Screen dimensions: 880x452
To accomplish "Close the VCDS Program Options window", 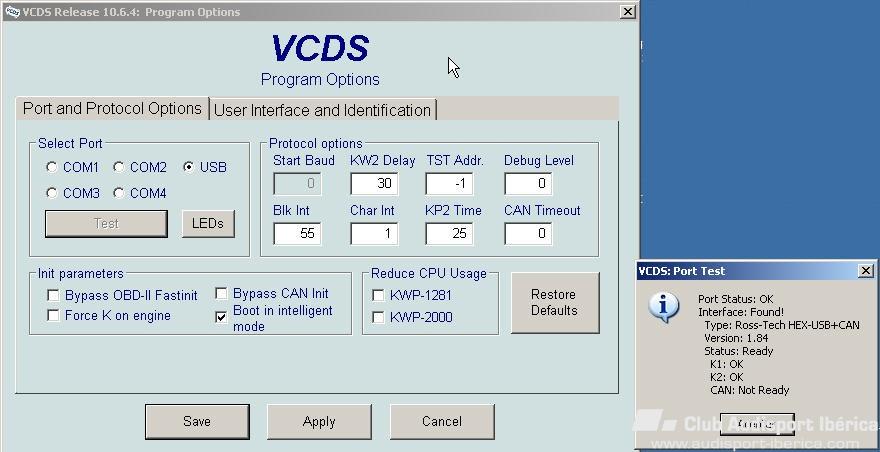I will pos(628,11).
